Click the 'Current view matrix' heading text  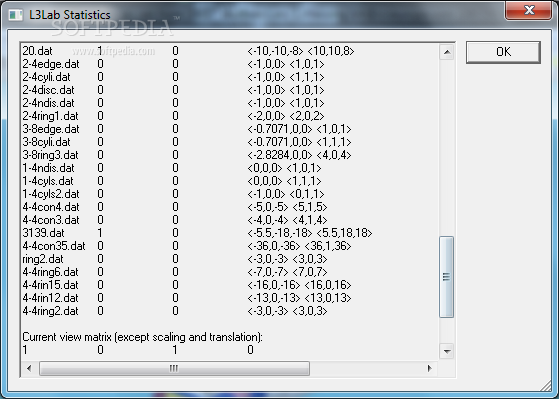pyautogui.click(x=142, y=337)
